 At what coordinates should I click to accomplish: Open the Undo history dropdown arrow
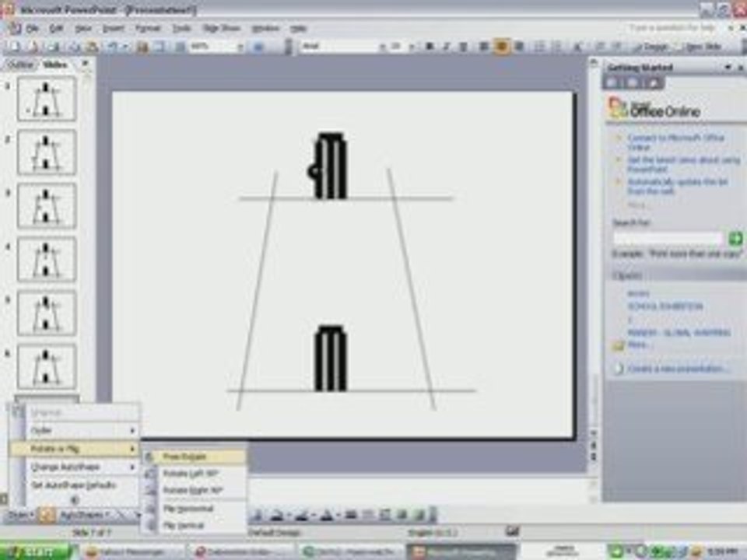point(125,47)
